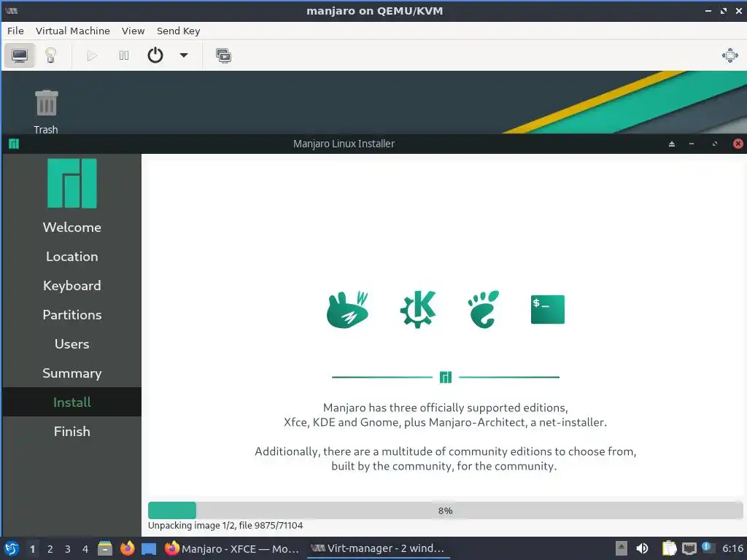This screenshot has width=747, height=560.
Task: Open the File menu
Action: point(15,31)
